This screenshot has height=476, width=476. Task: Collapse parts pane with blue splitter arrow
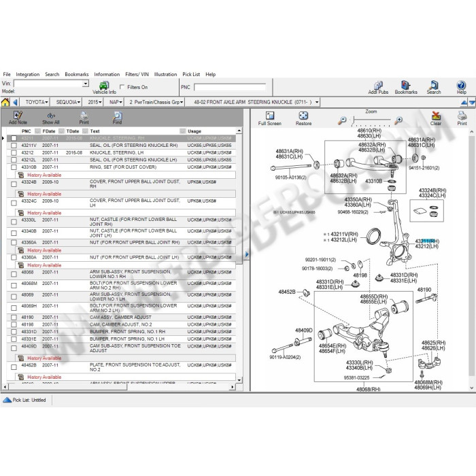click(x=247, y=254)
